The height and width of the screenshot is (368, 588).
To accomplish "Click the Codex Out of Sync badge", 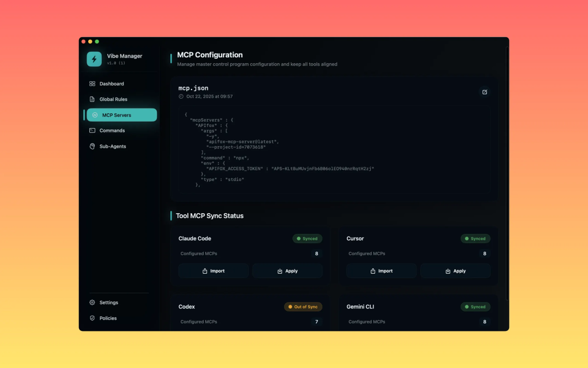I will coord(303,307).
